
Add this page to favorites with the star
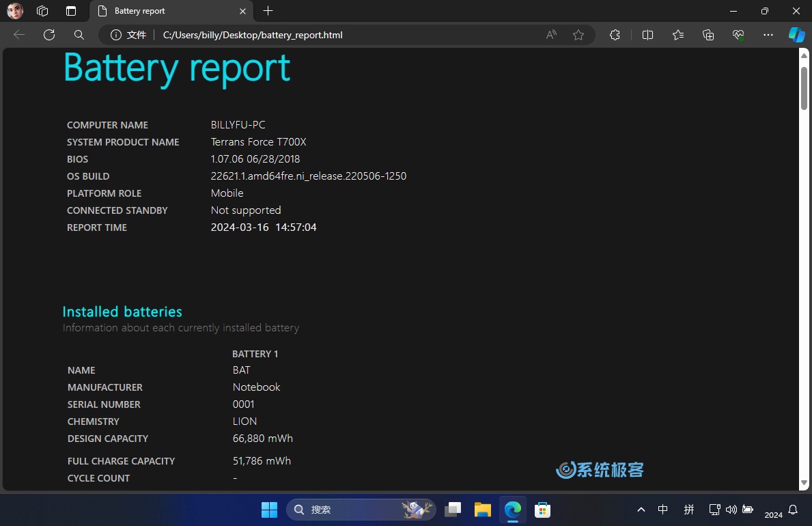click(x=578, y=35)
